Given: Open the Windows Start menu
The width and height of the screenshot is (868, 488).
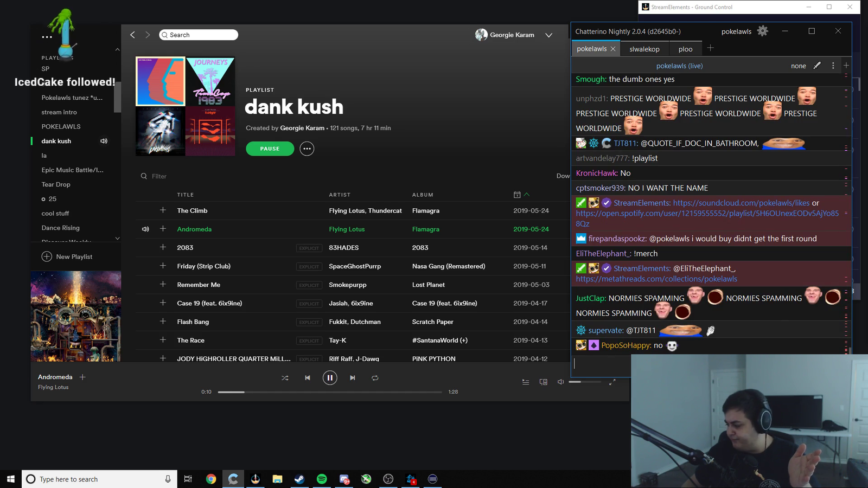Looking at the screenshot, I should click(x=11, y=479).
